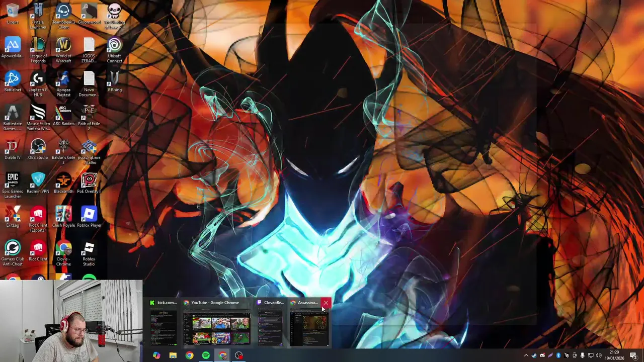Image resolution: width=644 pixels, height=362 pixels.
Task: Select the Clash Royale shortcut
Action: point(63,216)
